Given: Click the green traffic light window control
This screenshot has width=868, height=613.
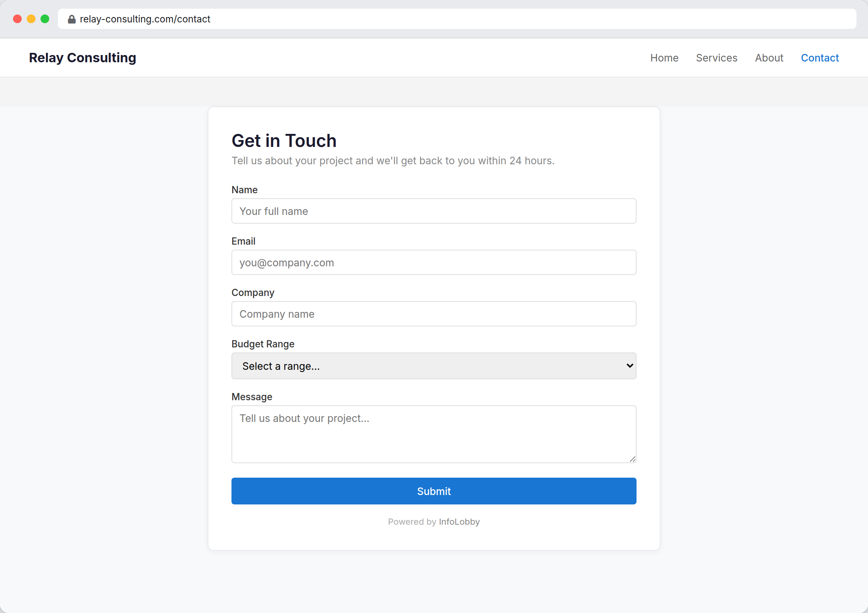Looking at the screenshot, I should click(x=45, y=18).
